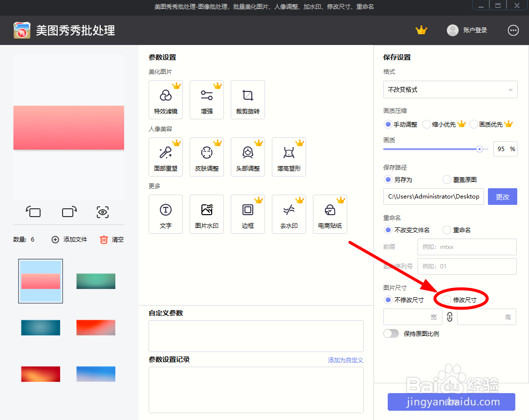The width and height of the screenshot is (529, 420).
Task: Click the quality percentage value field
Action: 505,149
